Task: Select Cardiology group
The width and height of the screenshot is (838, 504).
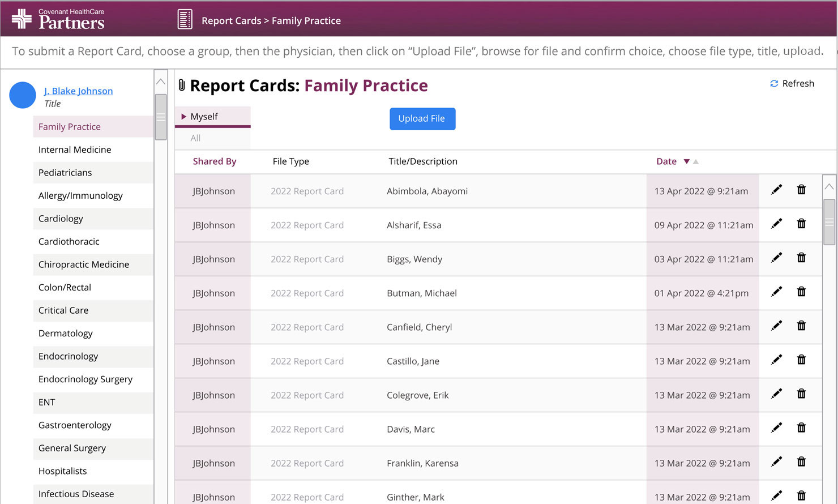Action: (93, 219)
